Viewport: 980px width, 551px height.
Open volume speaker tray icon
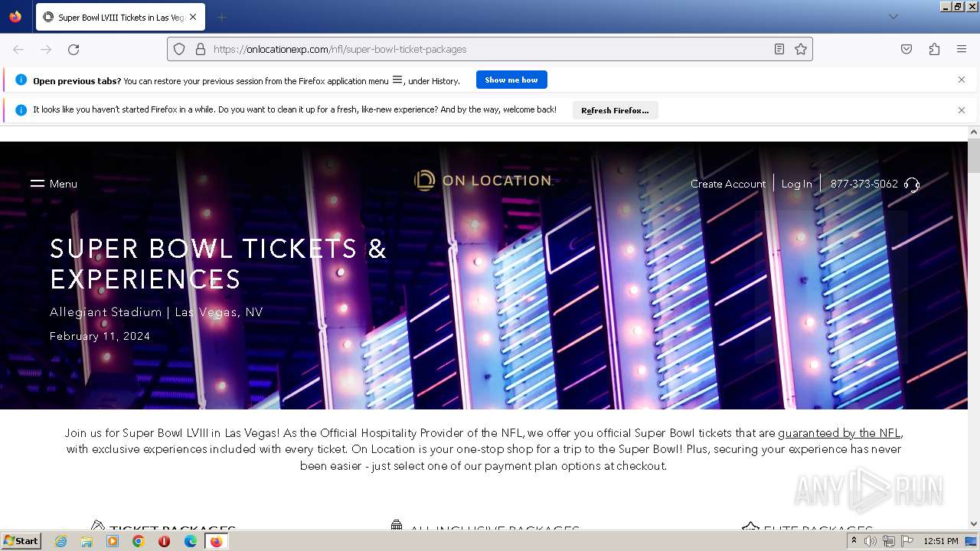point(871,541)
